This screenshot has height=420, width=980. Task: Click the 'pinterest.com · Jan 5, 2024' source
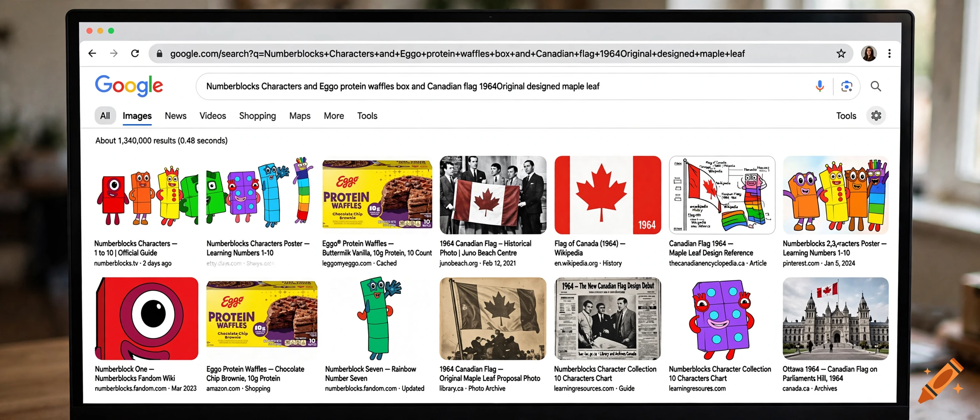tap(819, 263)
